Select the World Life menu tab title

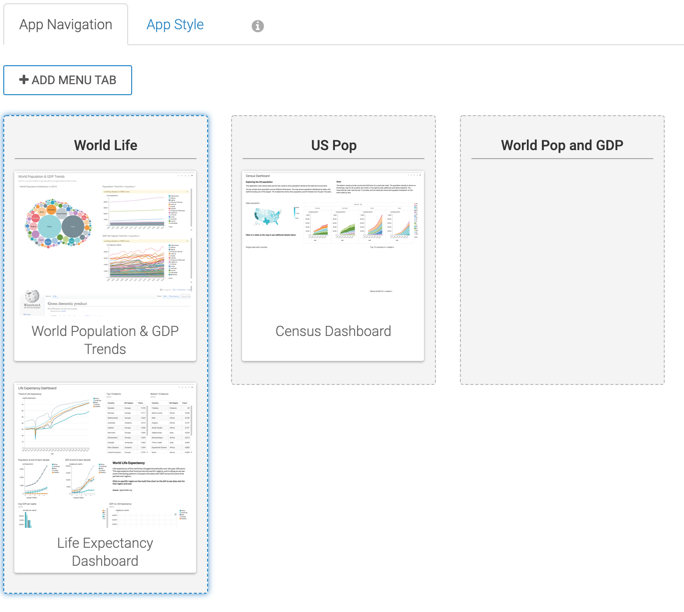click(x=105, y=145)
